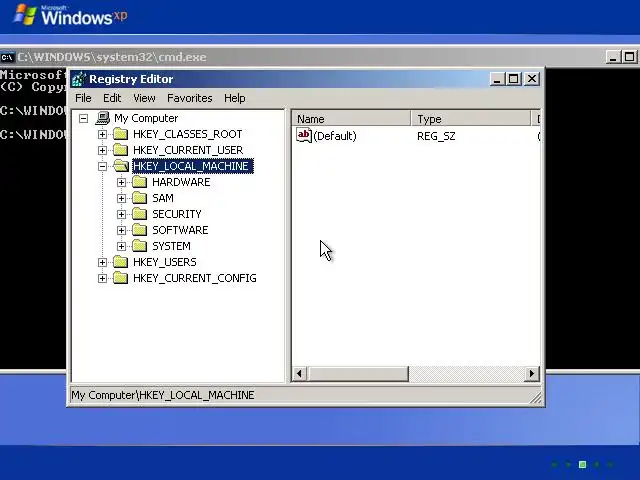This screenshot has height=480, width=640.
Task: Click the REG_SZ type cell
Action: pos(436,136)
